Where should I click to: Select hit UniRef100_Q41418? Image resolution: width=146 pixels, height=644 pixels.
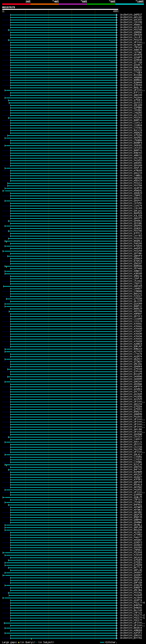tap(131, 557)
